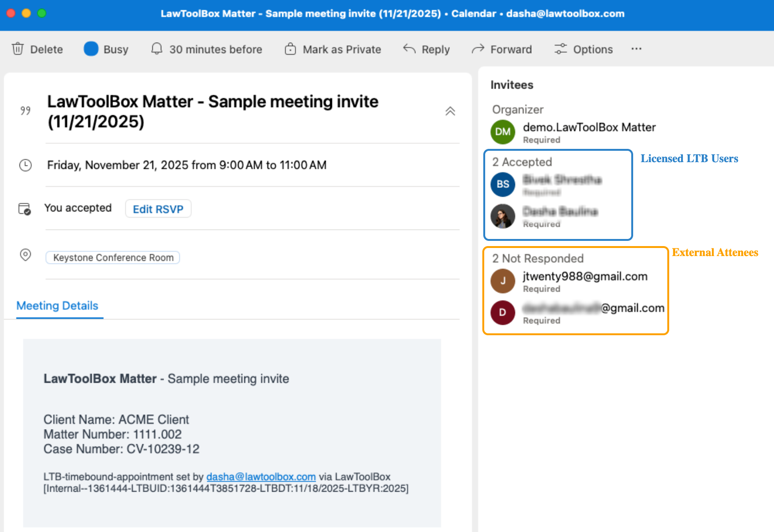Image resolution: width=774 pixels, height=532 pixels.
Task: Click the DM organizer avatar
Action: point(503,132)
